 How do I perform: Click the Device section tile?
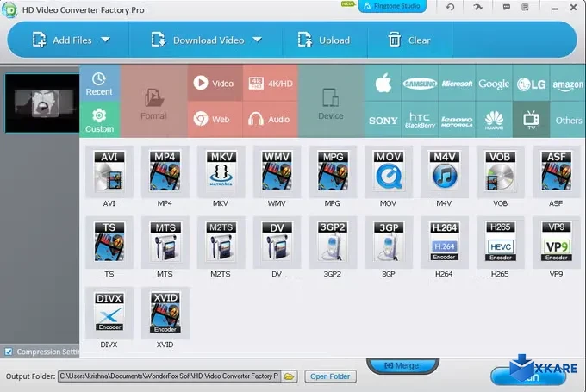331,102
